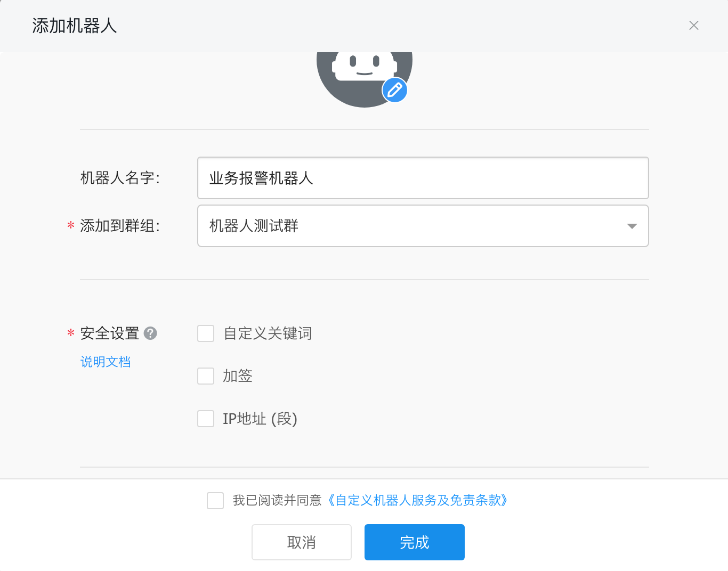728x571 pixels.
Task: Click the dropdown arrow in 添加到群组 field
Action: coord(632,226)
